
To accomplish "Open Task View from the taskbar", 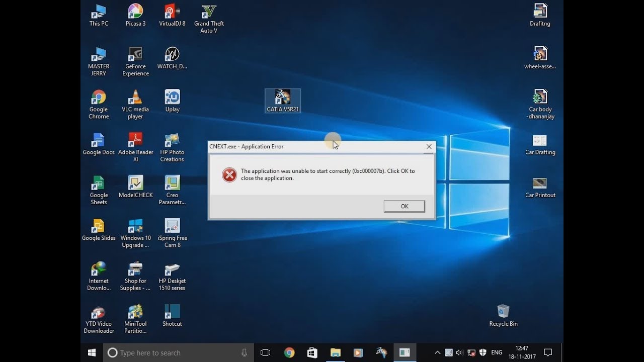I will [x=265, y=352].
